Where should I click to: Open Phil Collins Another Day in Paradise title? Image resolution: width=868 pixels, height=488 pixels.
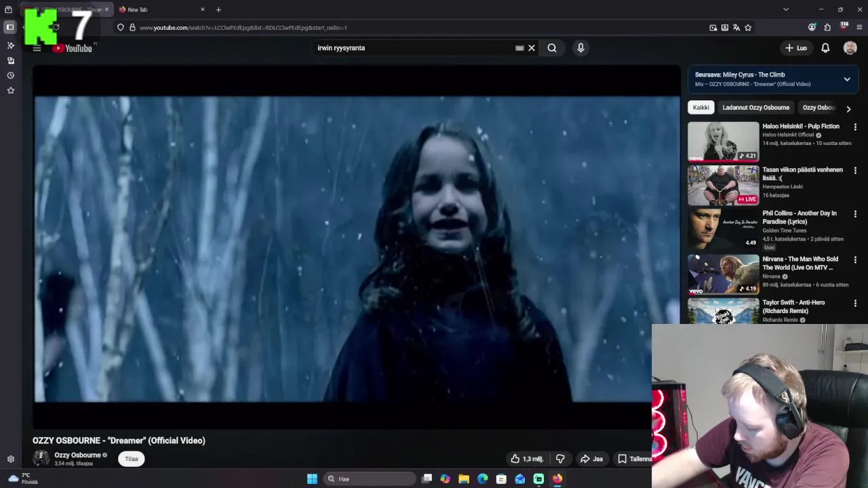click(800, 217)
